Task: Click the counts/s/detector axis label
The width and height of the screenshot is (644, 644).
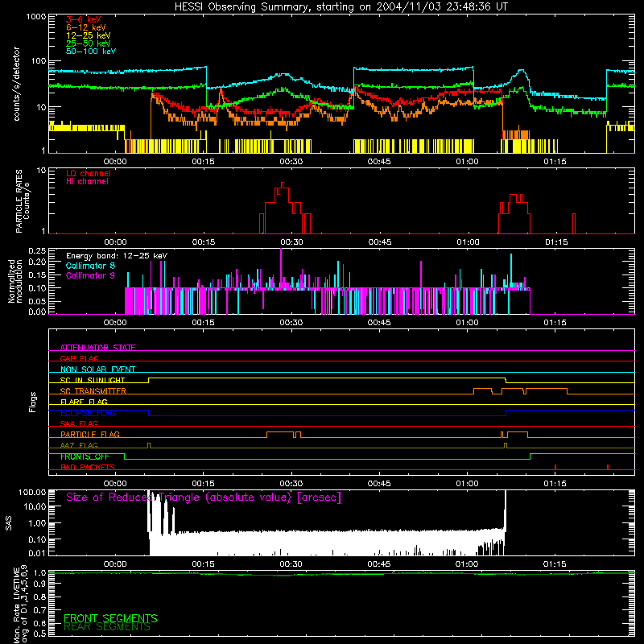Action: pos(16,84)
